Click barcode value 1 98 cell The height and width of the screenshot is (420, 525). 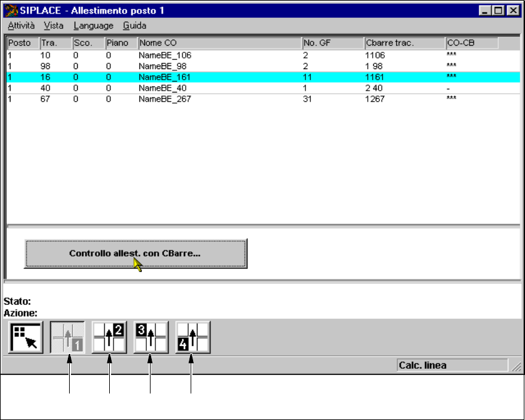pos(374,66)
